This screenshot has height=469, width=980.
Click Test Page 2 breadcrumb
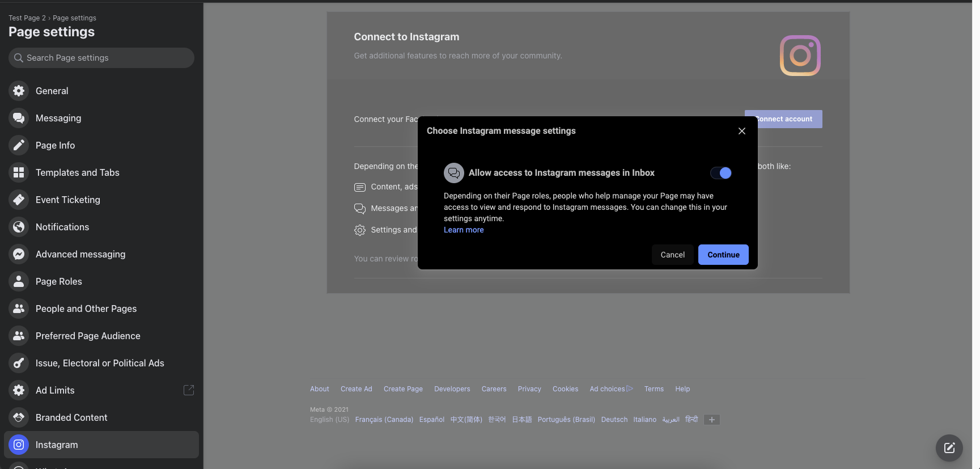pos(27,18)
